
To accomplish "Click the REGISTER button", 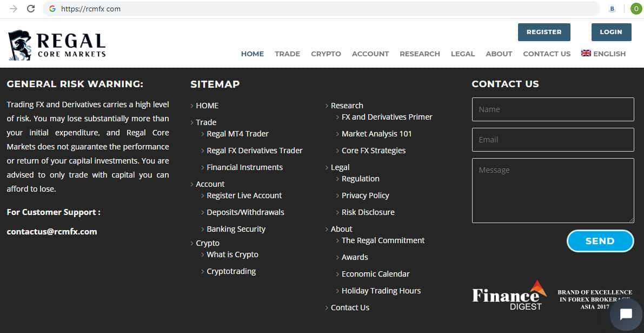I will tap(544, 32).
